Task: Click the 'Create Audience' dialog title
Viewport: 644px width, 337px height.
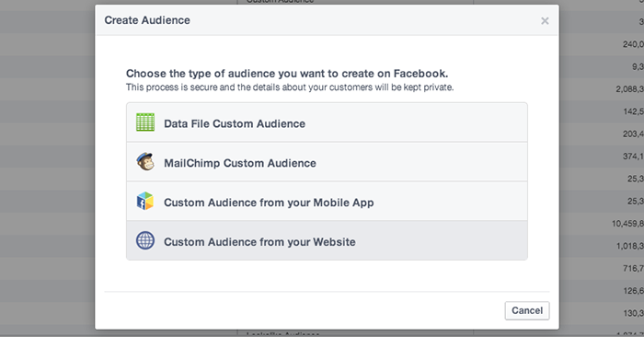Action: point(147,20)
